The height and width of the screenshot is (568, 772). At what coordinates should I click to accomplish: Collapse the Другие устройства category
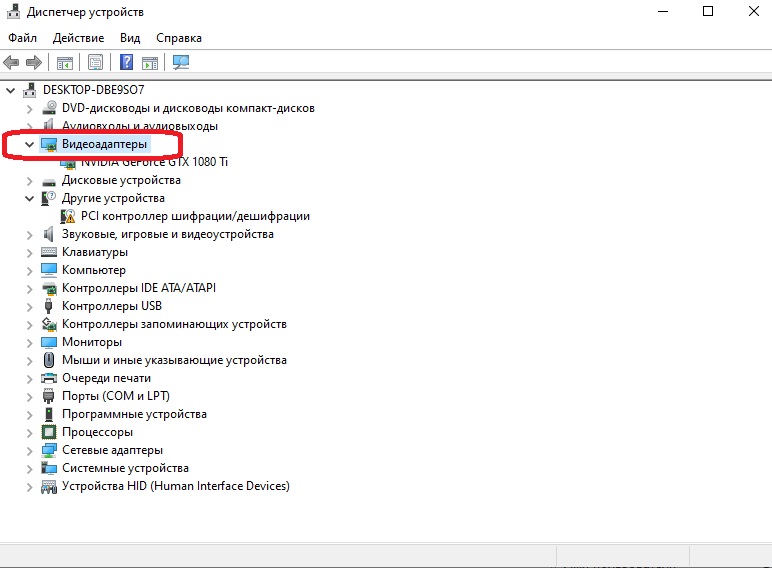point(29,198)
